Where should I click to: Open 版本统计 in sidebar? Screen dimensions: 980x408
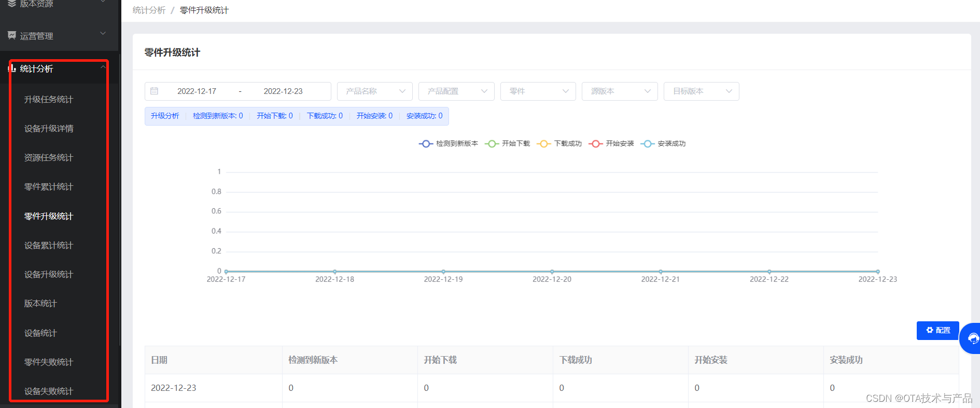(x=40, y=304)
